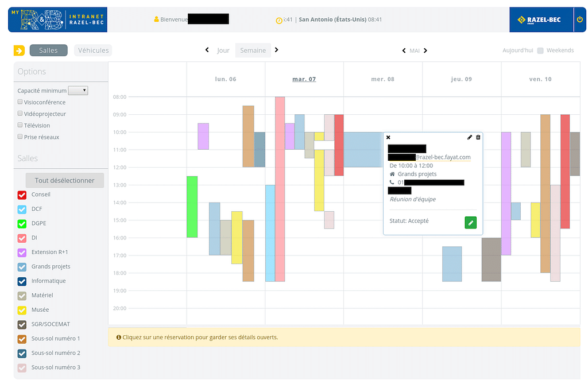Jump to Aujourd'hui
Screen dimensions: 588x388
point(517,51)
